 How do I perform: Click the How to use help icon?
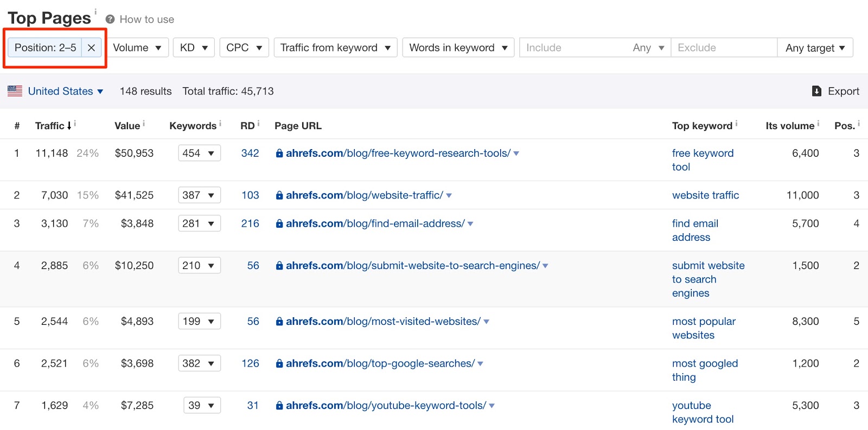[110, 20]
